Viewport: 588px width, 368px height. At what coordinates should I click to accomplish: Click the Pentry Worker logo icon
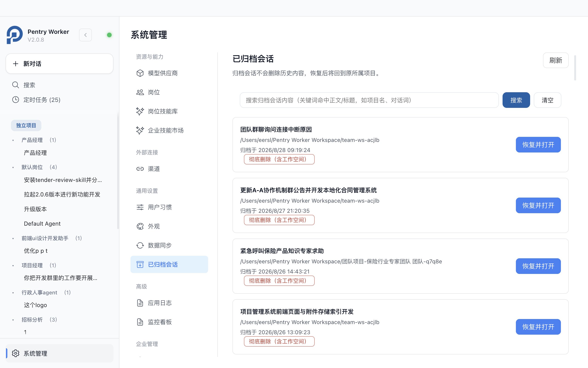point(14,35)
